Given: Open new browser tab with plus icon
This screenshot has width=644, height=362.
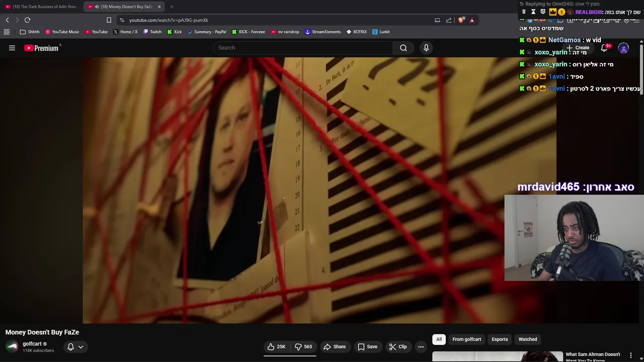Looking at the screenshot, I should click(x=172, y=7).
